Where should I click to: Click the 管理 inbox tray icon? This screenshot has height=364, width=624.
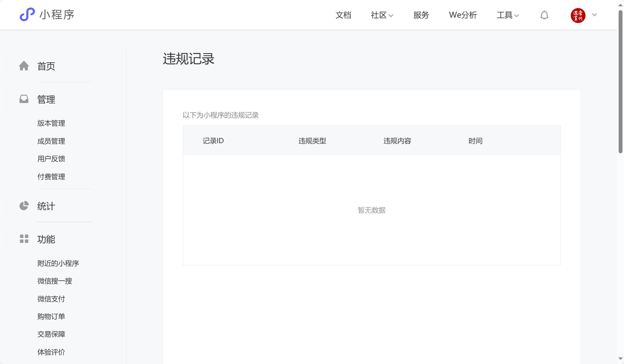pos(24,99)
